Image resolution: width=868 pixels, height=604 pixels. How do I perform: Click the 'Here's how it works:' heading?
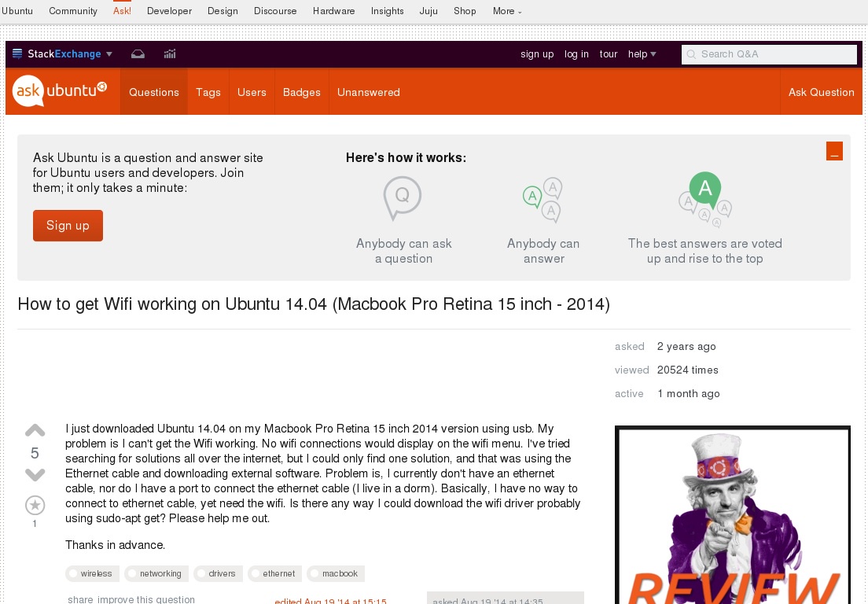click(x=406, y=158)
